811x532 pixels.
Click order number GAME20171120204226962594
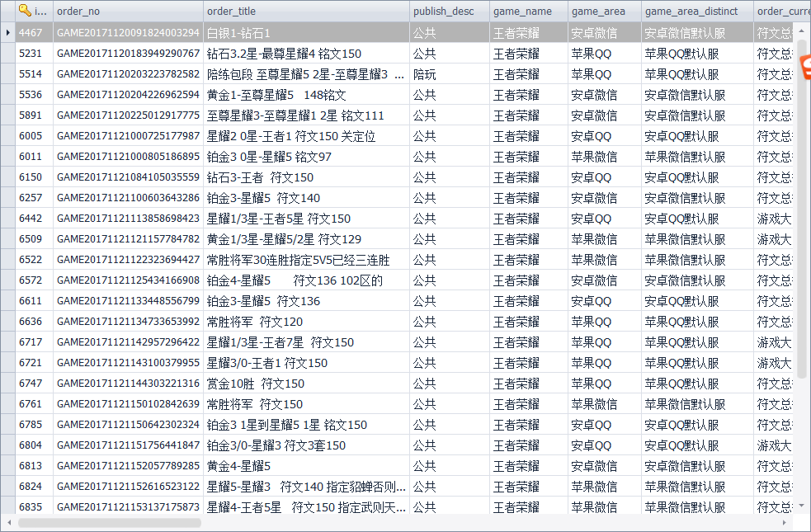[128, 95]
